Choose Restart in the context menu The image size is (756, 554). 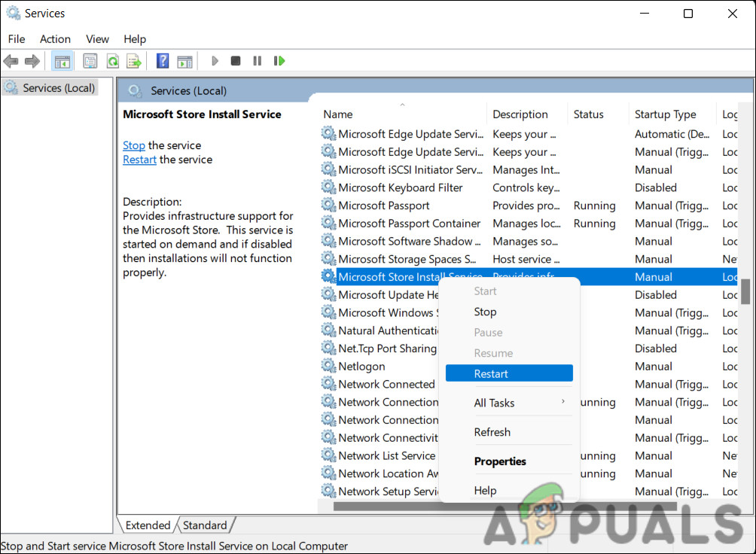click(x=509, y=373)
